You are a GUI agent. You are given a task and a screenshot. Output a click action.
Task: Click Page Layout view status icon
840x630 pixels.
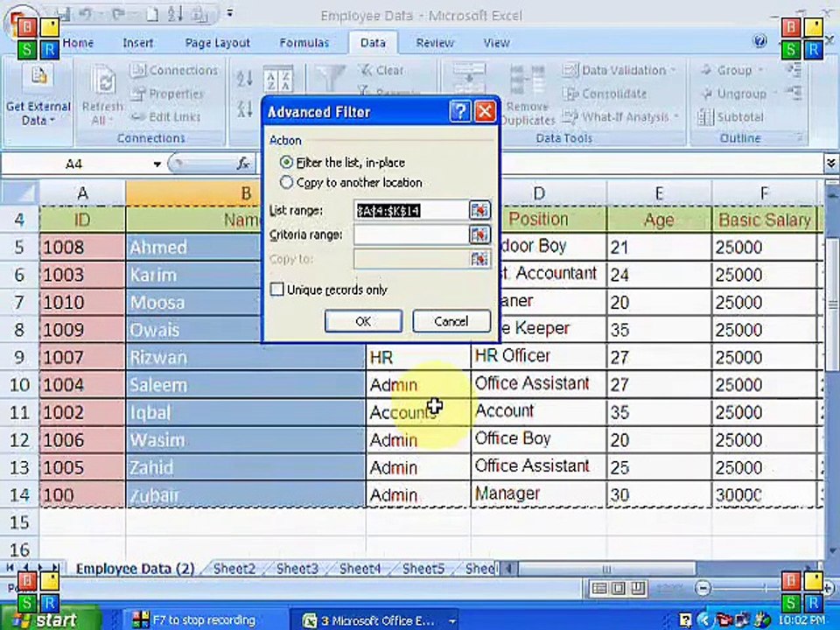(x=619, y=589)
